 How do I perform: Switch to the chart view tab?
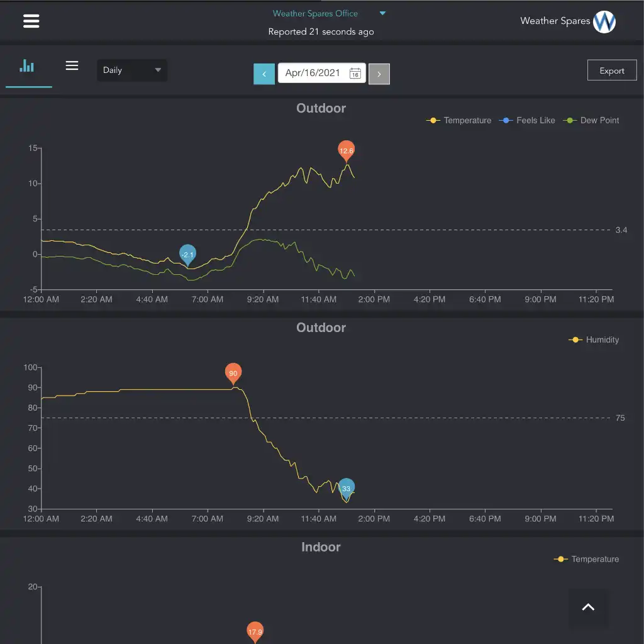coord(27,66)
